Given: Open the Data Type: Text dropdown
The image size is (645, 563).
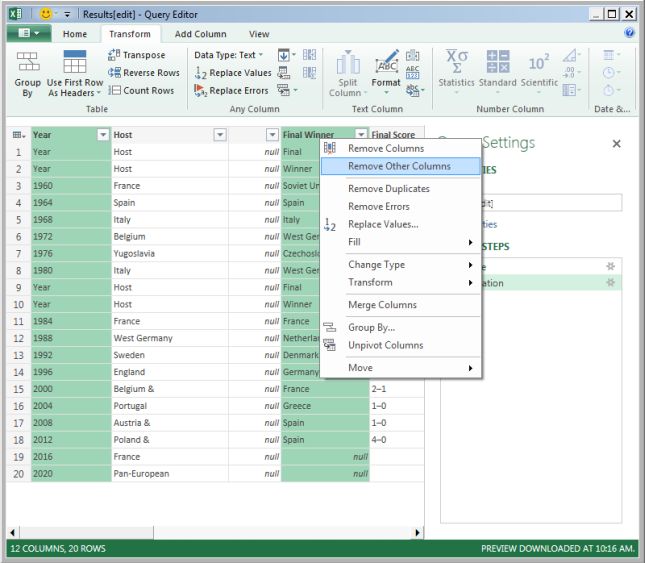Looking at the screenshot, I should coord(229,55).
